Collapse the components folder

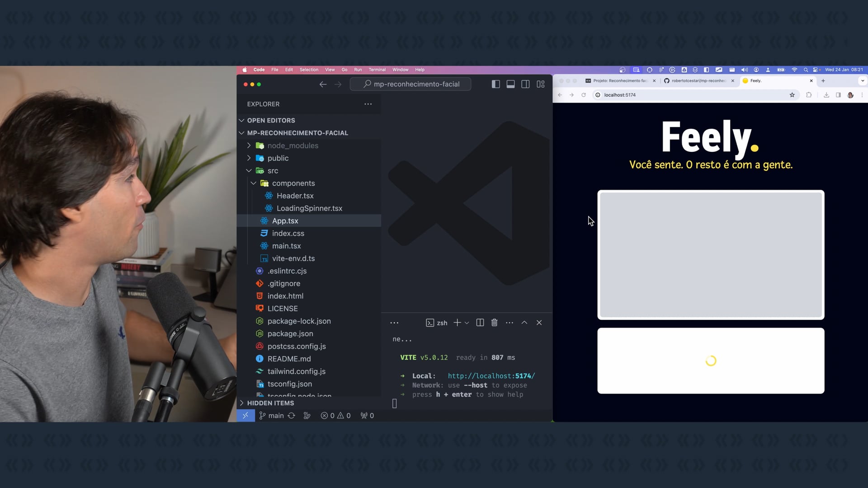[x=293, y=183]
